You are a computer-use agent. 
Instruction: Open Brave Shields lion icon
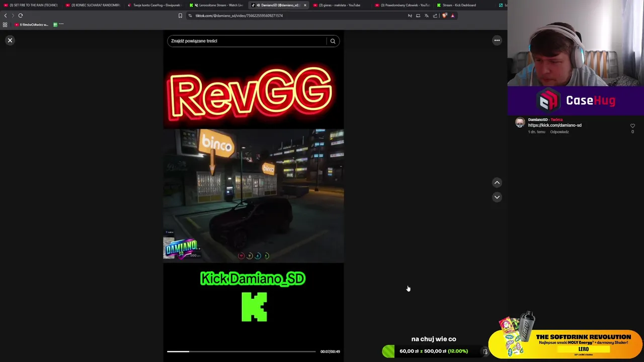coord(444,16)
